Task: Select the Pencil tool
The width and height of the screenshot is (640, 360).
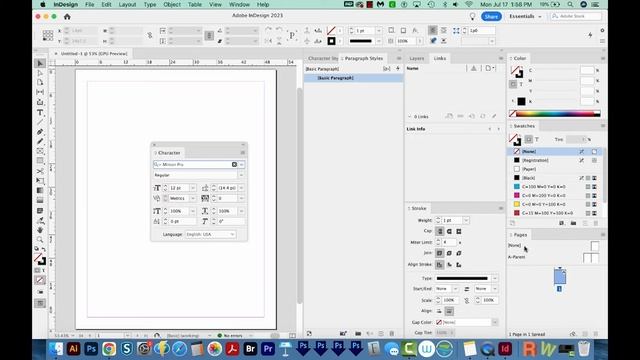Action: [x=40, y=142]
